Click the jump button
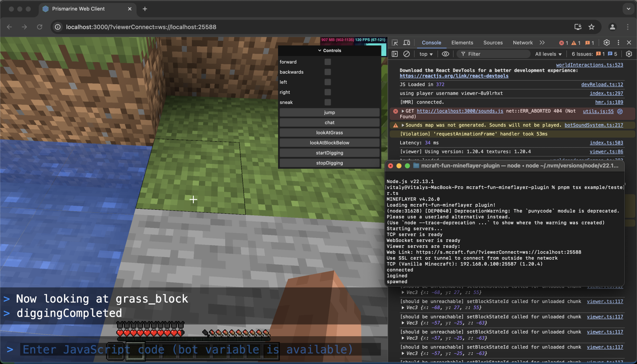This screenshot has height=364, width=637. click(x=329, y=112)
